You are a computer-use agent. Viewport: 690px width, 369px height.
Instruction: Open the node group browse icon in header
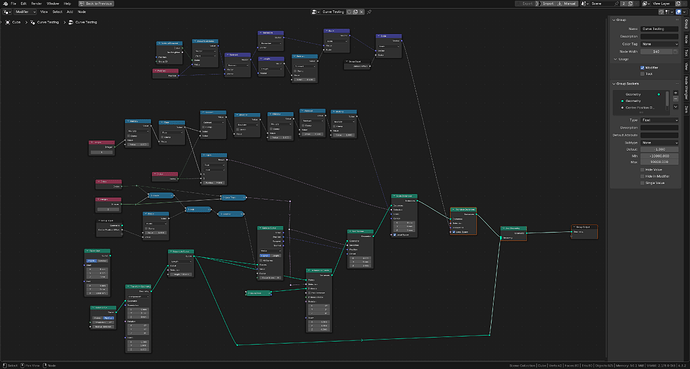pyautogui.click(x=315, y=12)
